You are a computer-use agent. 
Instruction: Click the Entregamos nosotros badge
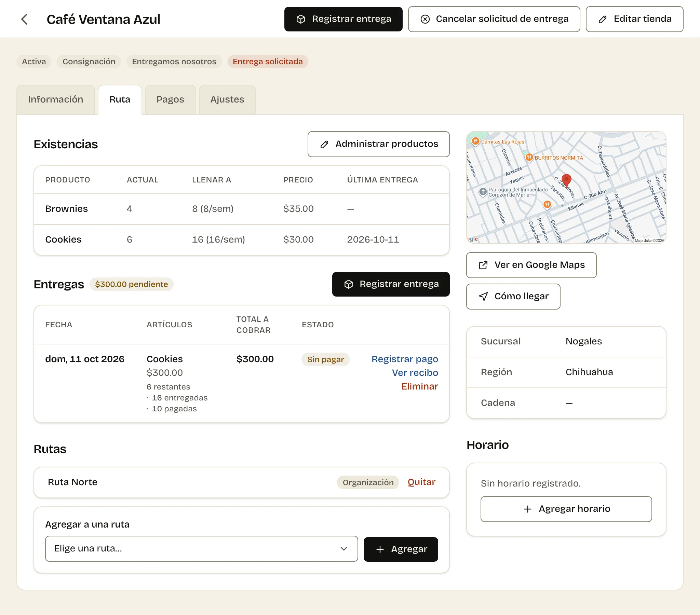174,61
